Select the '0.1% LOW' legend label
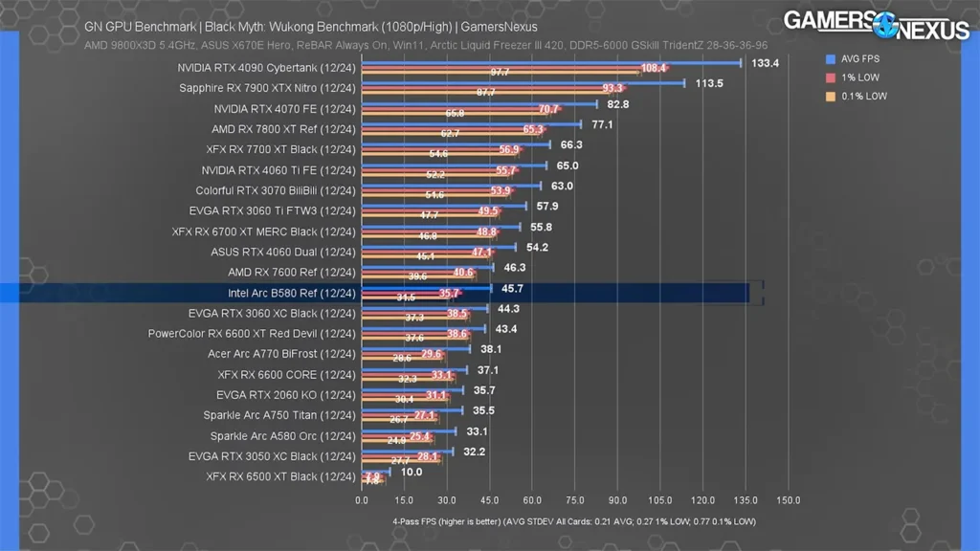 pos(864,97)
